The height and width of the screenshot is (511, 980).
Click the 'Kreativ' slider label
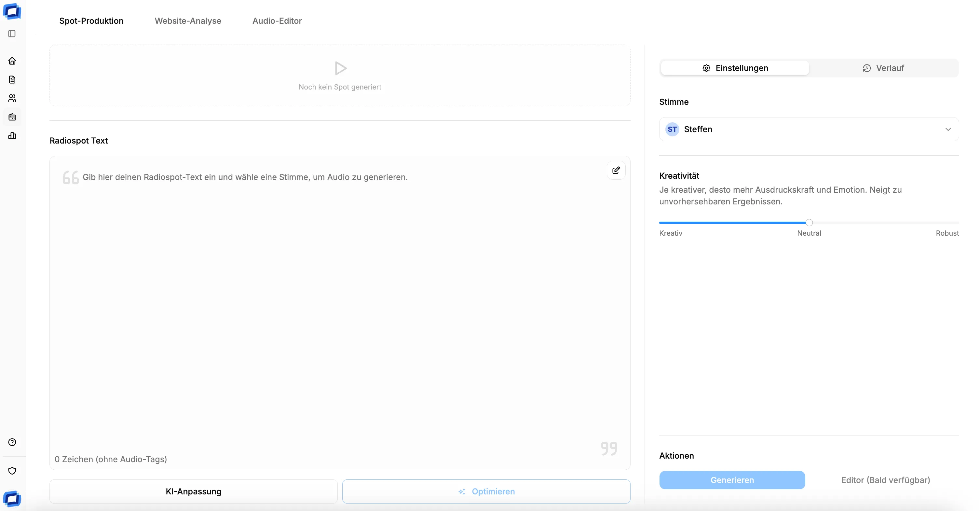tap(671, 233)
